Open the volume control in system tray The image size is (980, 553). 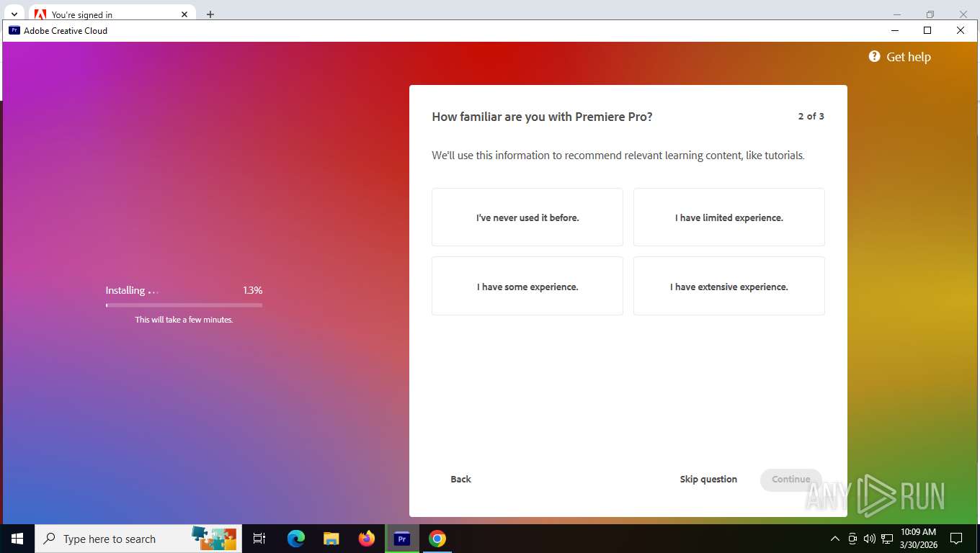pos(870,539)
